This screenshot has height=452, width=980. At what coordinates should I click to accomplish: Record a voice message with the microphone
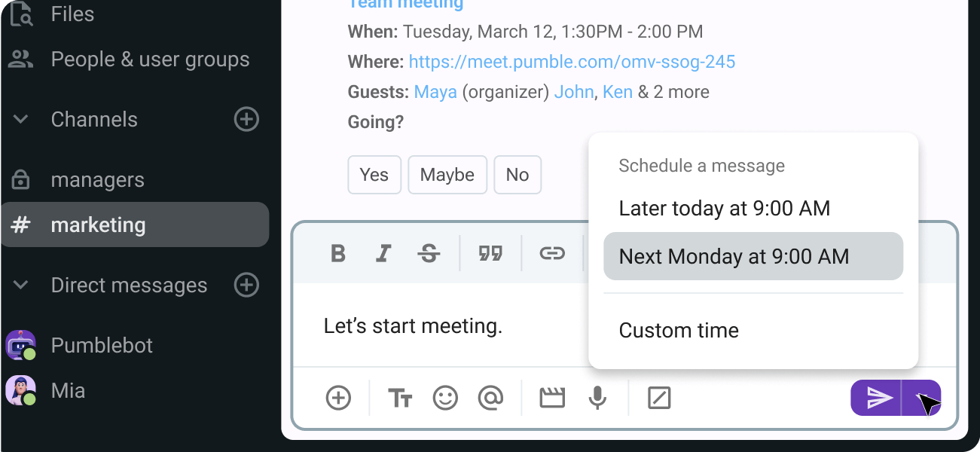597,398
